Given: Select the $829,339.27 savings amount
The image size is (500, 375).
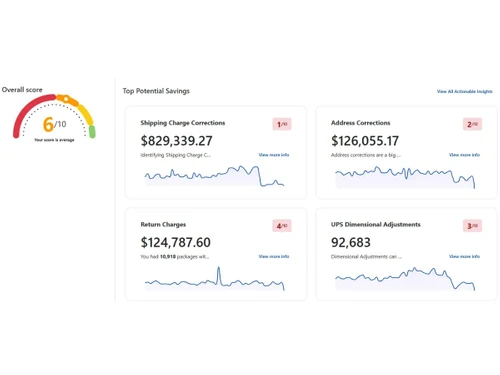Looking at the screenshot, I should (176, 141).
